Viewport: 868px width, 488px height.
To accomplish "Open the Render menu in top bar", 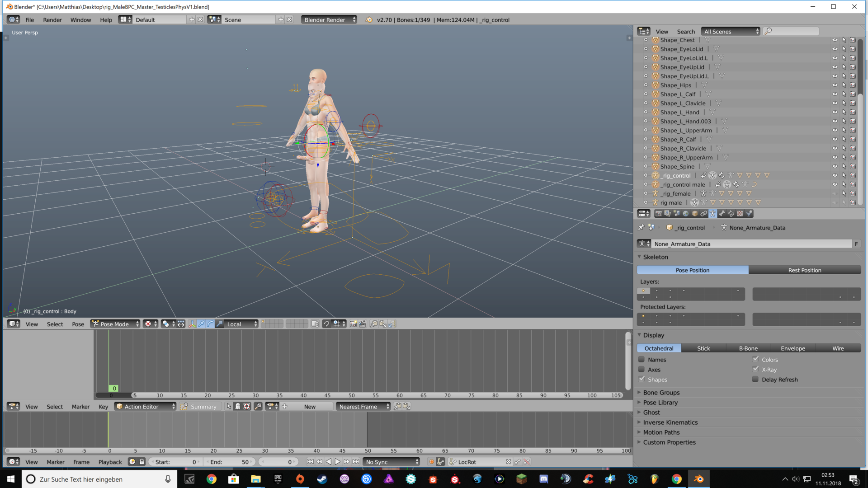I will [x=52, y=20].
